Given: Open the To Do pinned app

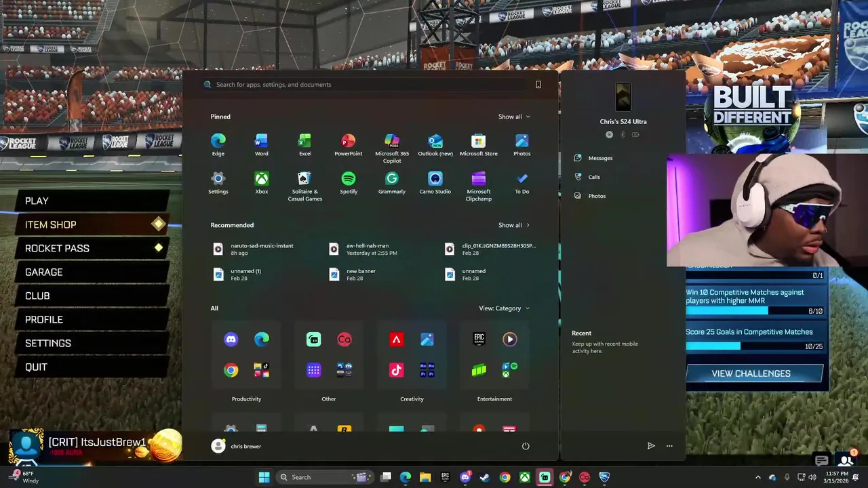Looking at the screenshot, I should (522, 182).
